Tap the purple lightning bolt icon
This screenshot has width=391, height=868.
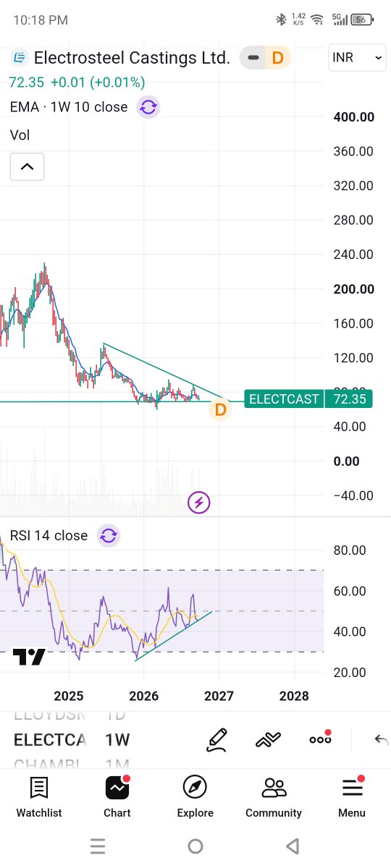pos(199,502)
